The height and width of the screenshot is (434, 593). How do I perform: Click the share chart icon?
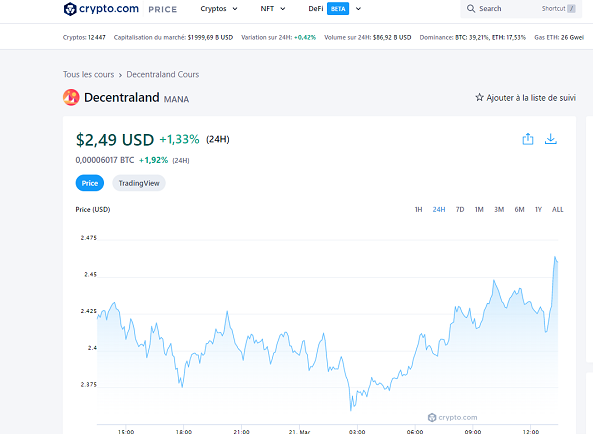(528, 139)
